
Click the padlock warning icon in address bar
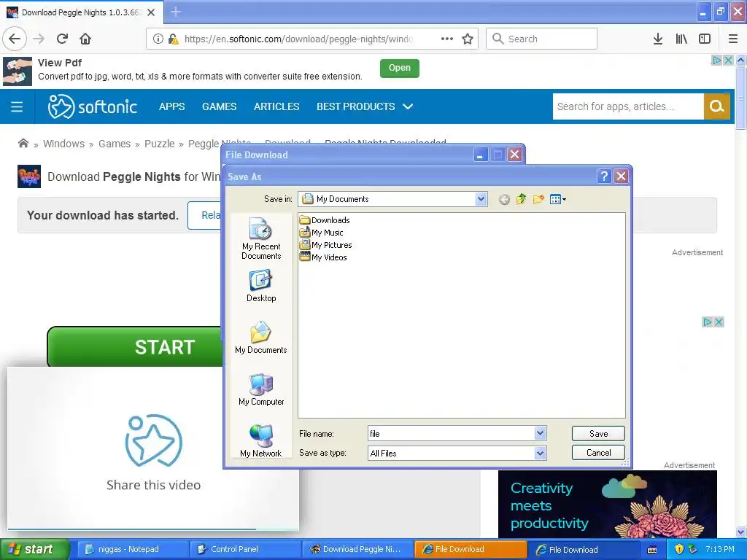[174, 39]
